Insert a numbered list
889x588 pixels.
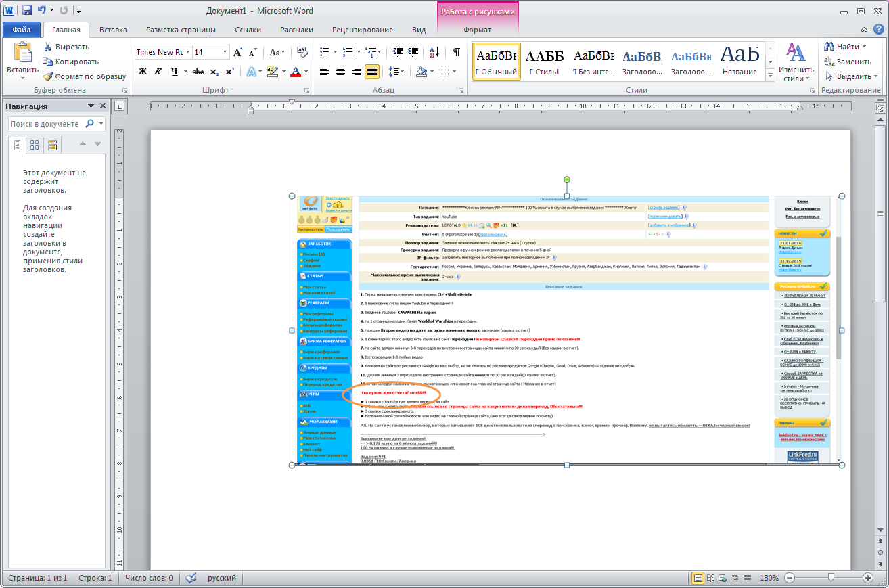[347, 52]
